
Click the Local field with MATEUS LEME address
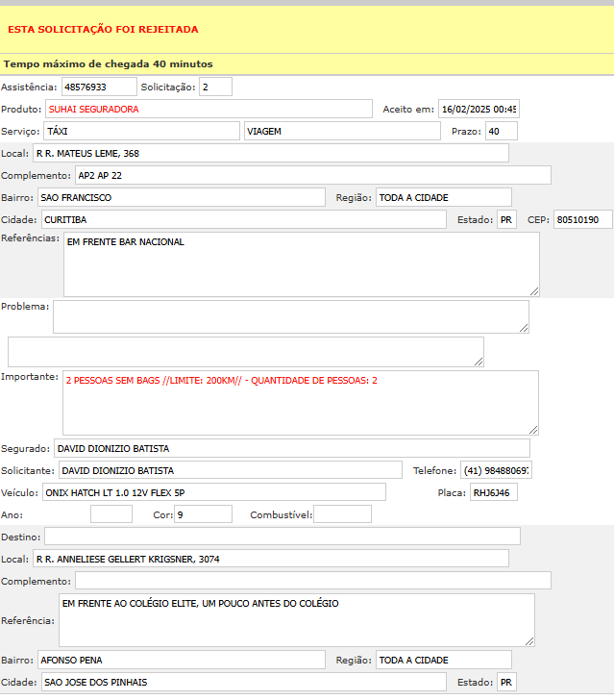click(269, 153)
